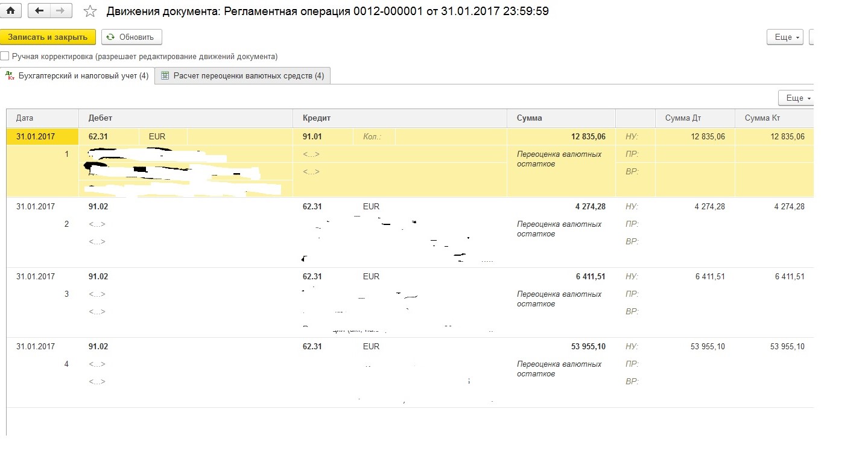The height and width of the screenshot is (450, 868).
Task: Click the Дт/Кт icon on accounting tab
Action: click(10, 75)
